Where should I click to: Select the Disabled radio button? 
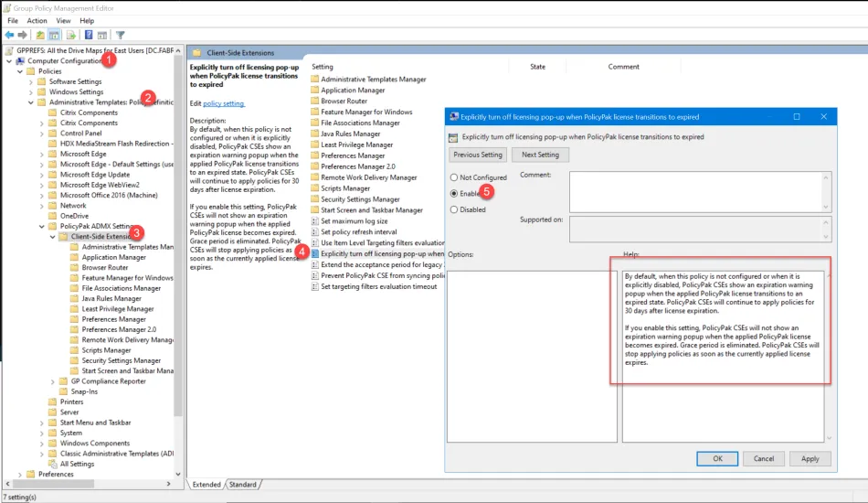[454, 209]
